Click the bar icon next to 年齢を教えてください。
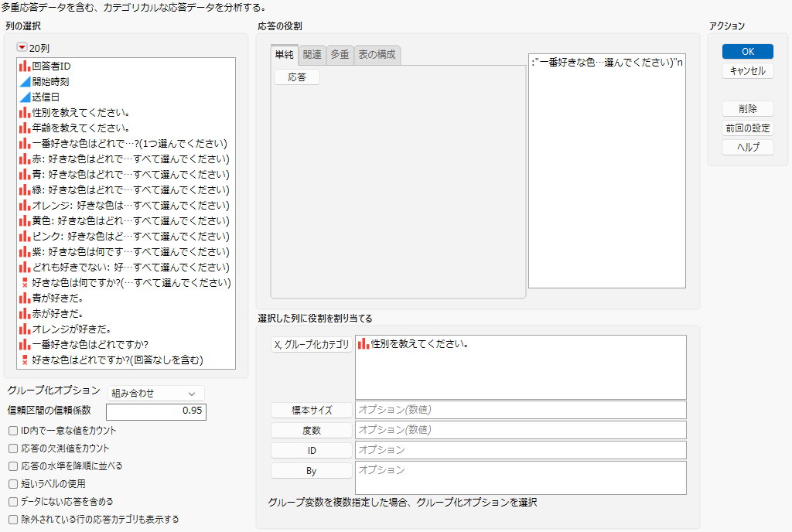This screenshot has width=792, height=532. (25, 128)
